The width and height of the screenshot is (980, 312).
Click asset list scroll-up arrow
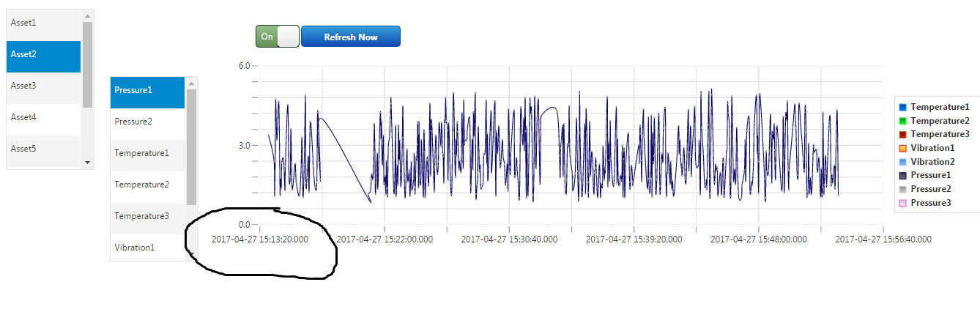point(87,15)
